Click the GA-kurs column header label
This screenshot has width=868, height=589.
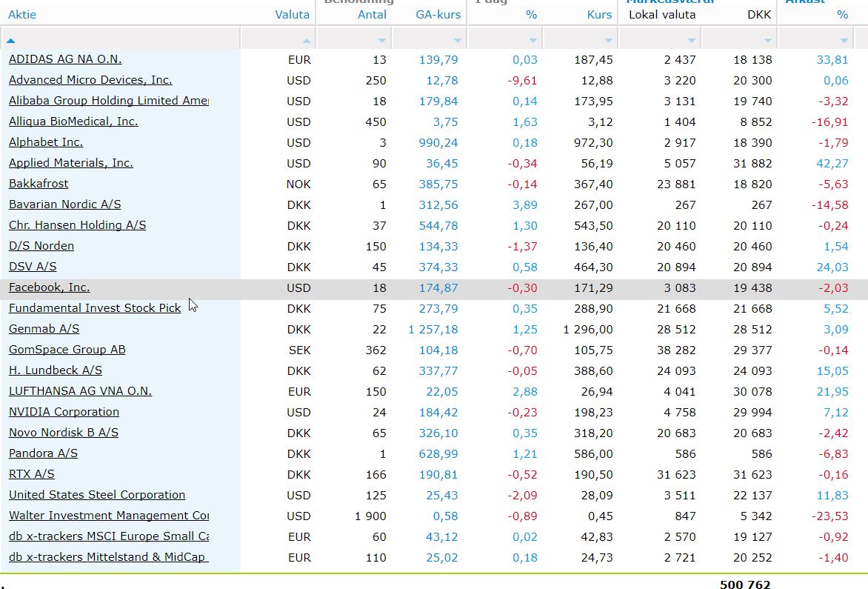coord(438,15)
